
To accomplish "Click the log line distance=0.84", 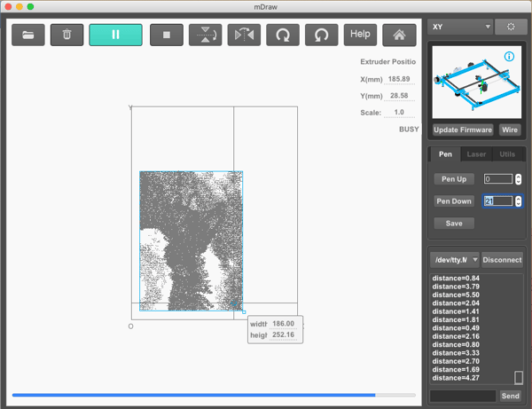I will pyautogui.click(x=456, y=279).
